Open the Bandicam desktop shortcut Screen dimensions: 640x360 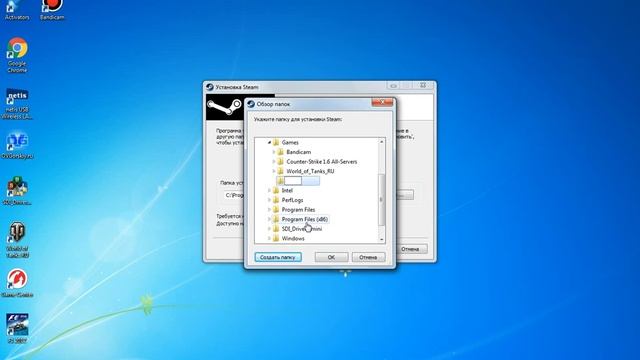tap(52, 10)
